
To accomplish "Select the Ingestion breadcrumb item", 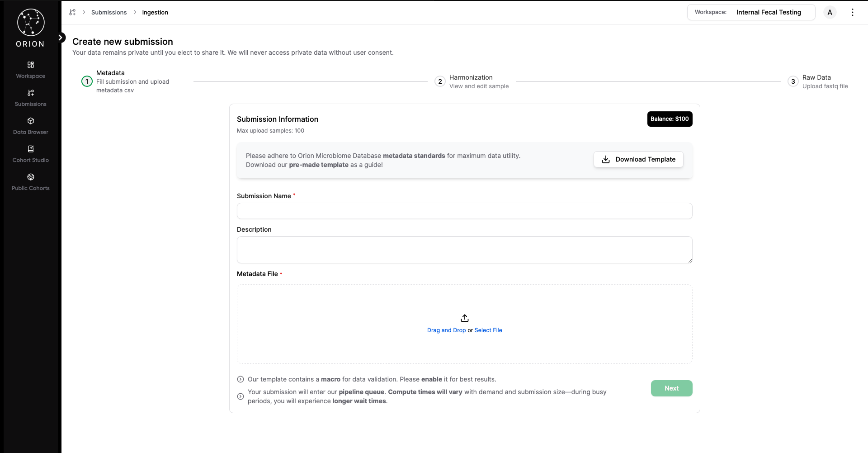I will pyautogui.click(x=155, y=13).
